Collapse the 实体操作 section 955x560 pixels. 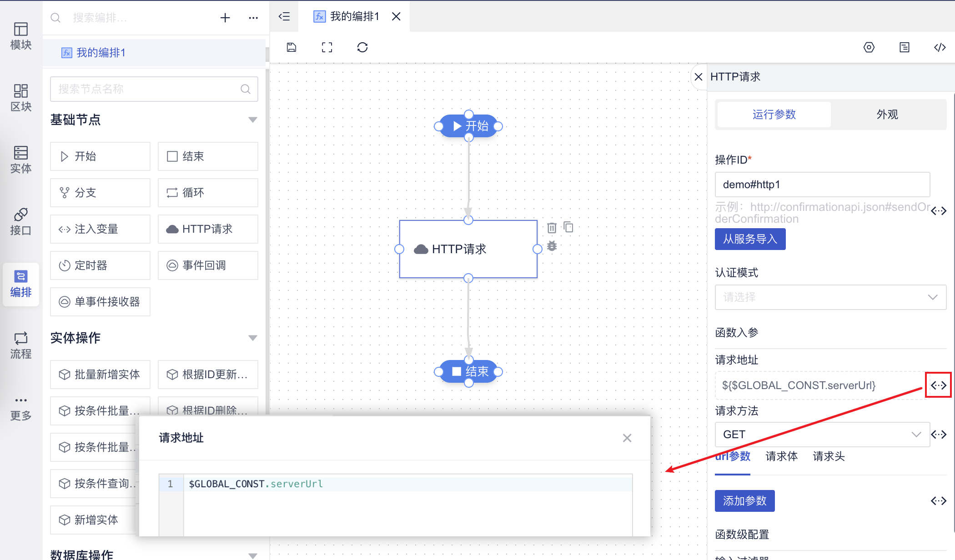pyautogui.click(x=253, y=338)
